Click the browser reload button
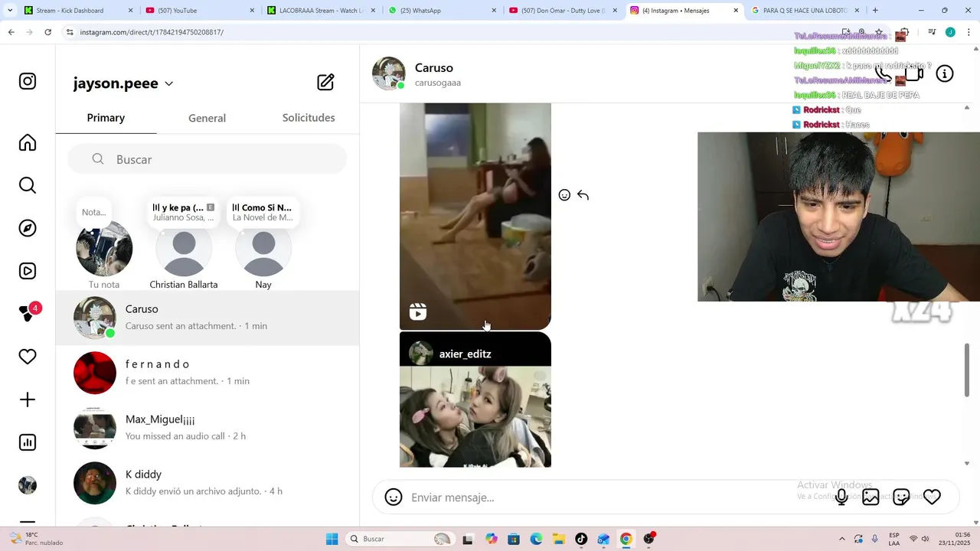The image size is (980, 551). point(47,32)
